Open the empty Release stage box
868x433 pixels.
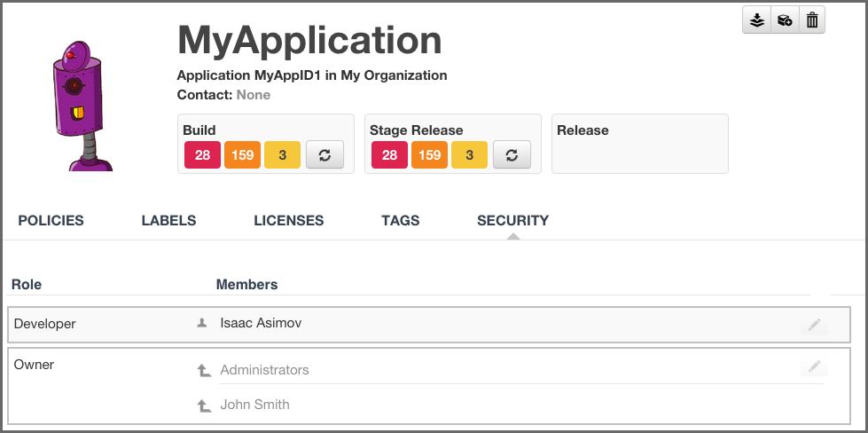[640, 144]
